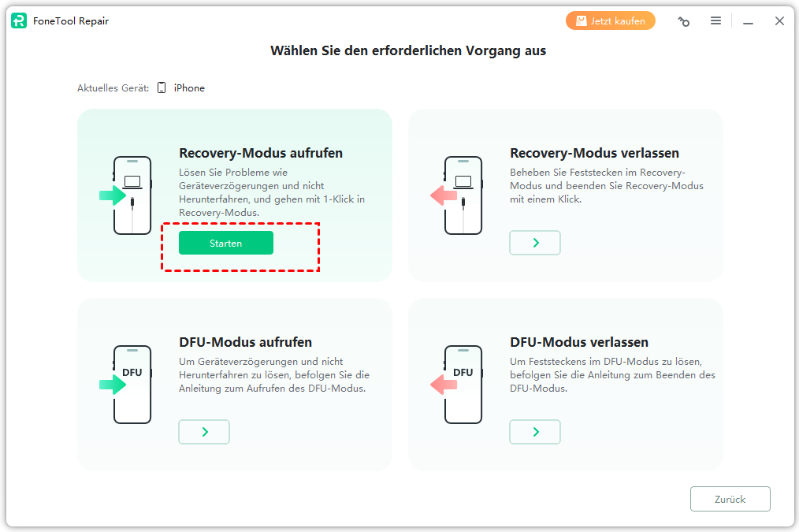Click exit recovery mode phone icon

(x=456, y=195)
